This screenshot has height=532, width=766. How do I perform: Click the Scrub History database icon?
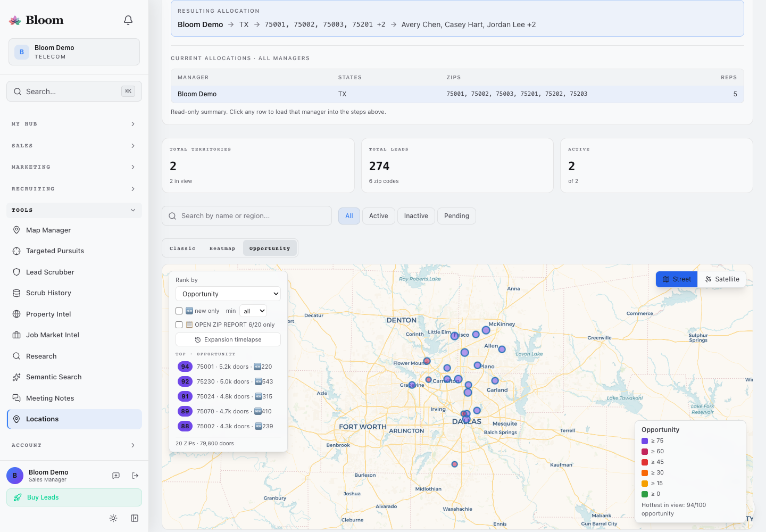pyautogui.click(x=16, y=293)
